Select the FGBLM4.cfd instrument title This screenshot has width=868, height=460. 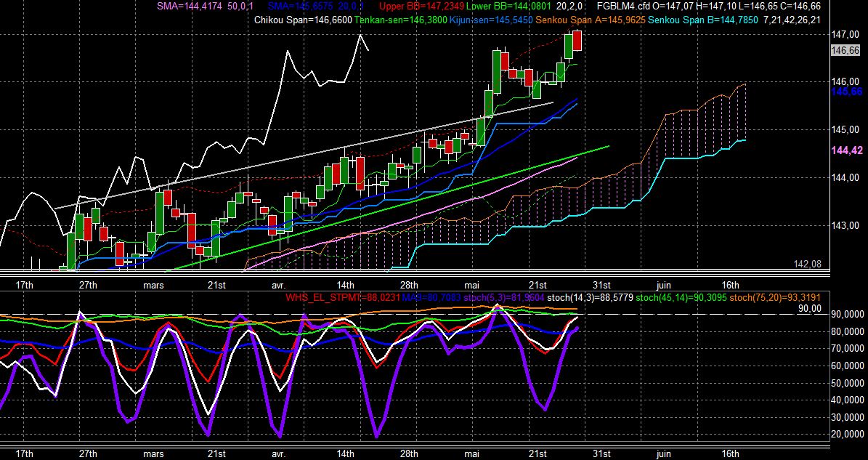(x=625, y=6)
